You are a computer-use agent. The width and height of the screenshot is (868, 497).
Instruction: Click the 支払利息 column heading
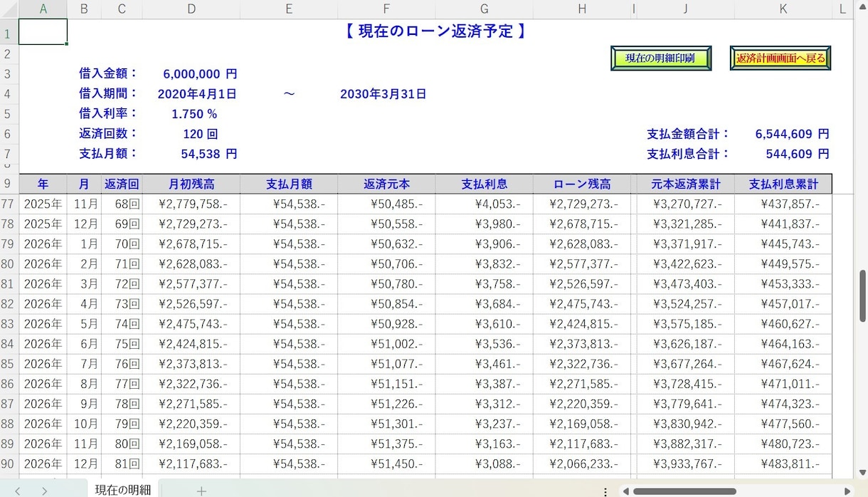[x=485, y=184]
